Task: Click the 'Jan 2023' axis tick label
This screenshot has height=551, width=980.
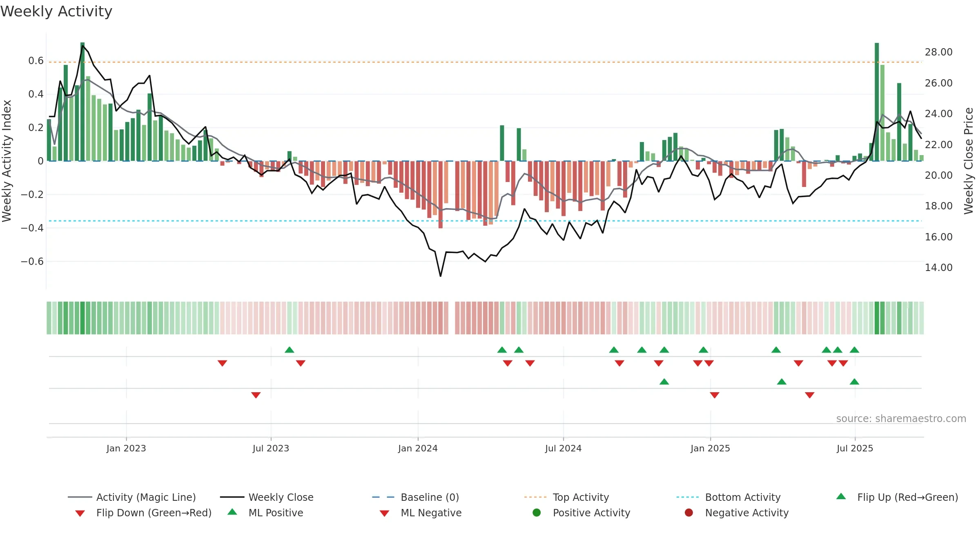Action: [x=126, y=448]
